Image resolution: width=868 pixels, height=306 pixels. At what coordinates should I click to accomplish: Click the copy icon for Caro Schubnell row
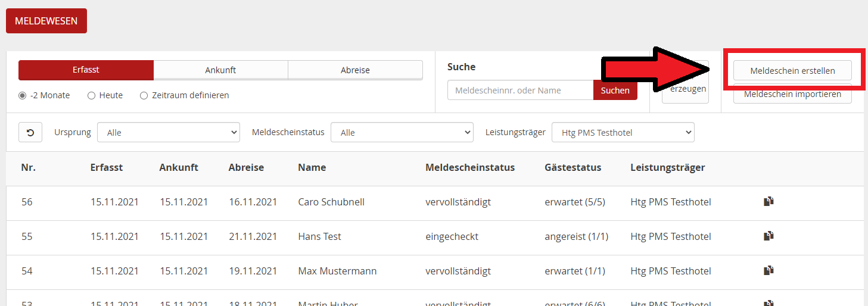coord(769,202)
